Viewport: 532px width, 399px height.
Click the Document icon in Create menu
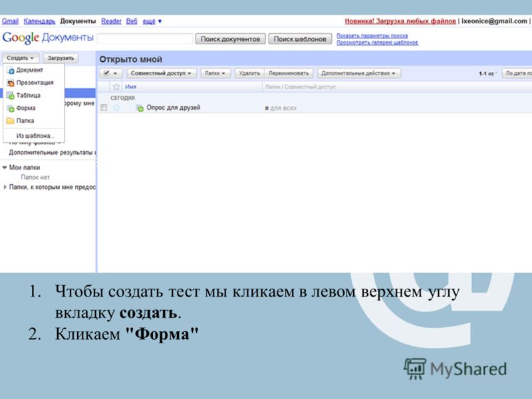tap(11, 70)
